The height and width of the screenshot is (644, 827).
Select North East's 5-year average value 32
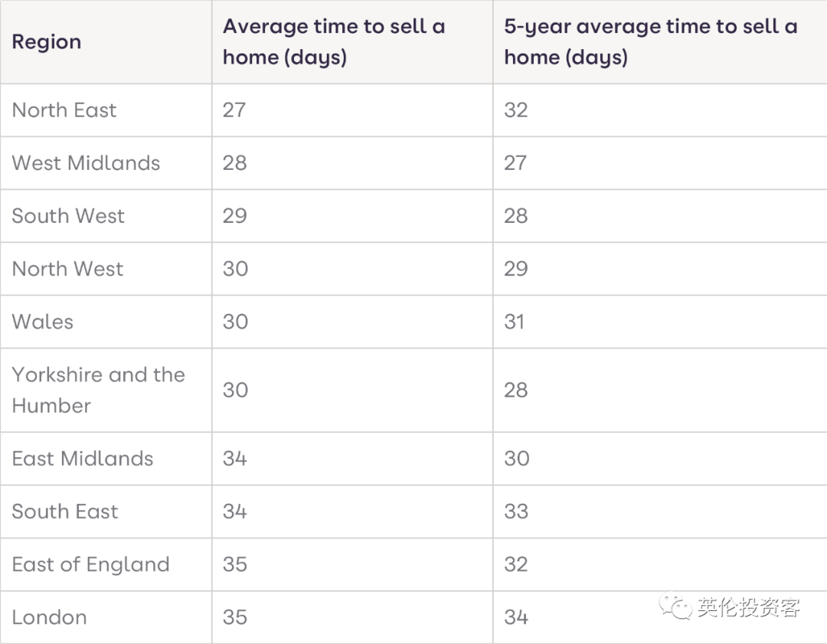[516, 110]
